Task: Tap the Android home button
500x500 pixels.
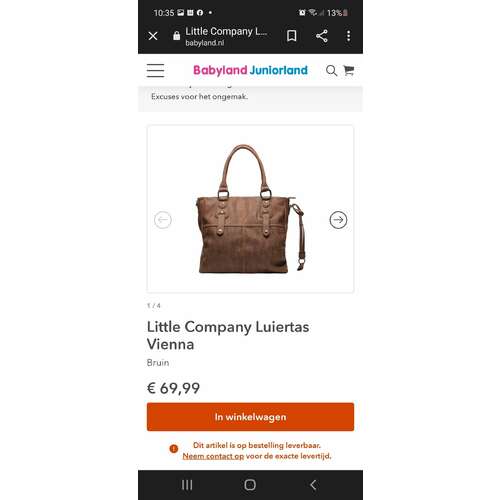Action: (250, 485)
